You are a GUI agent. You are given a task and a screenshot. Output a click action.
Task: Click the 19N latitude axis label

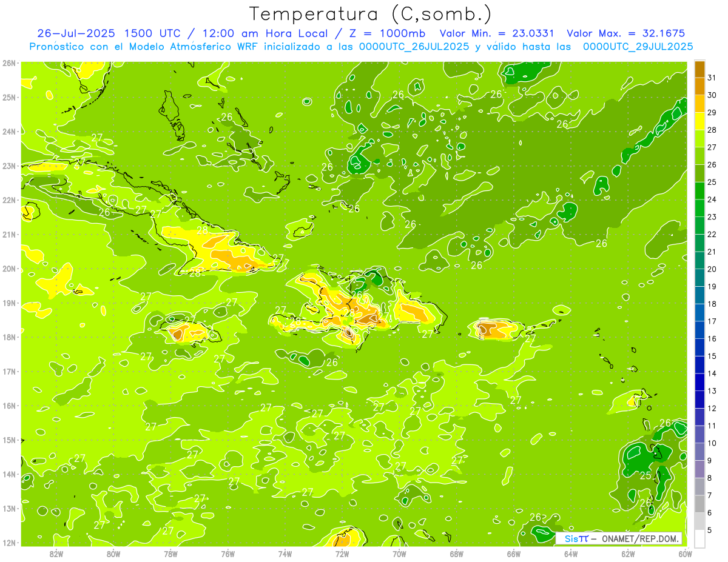click(x=8, y=303)
